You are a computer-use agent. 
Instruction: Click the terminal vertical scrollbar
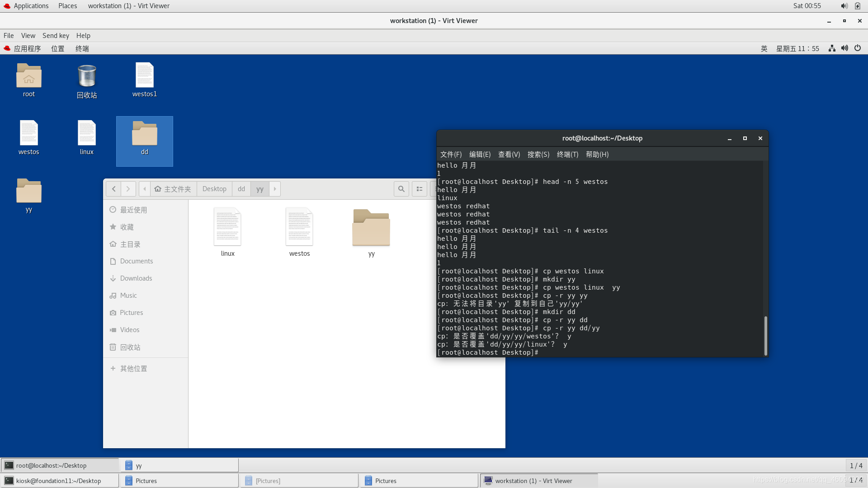[x=765, y=335]
